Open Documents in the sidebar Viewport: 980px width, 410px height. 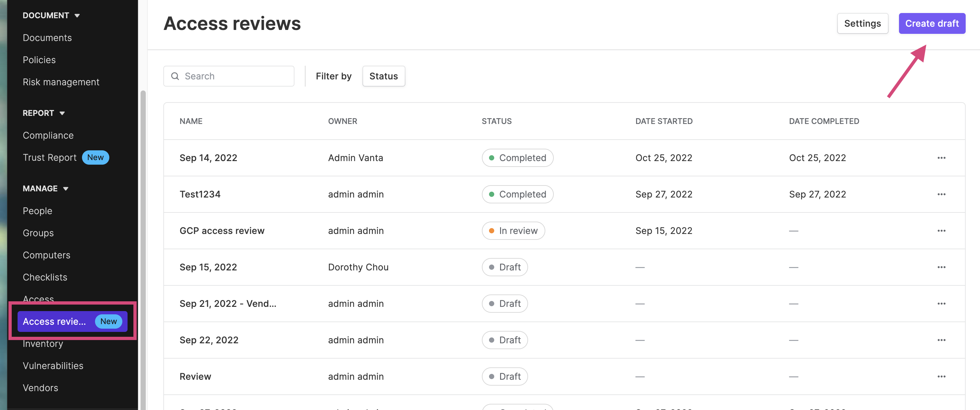(47, 38)
